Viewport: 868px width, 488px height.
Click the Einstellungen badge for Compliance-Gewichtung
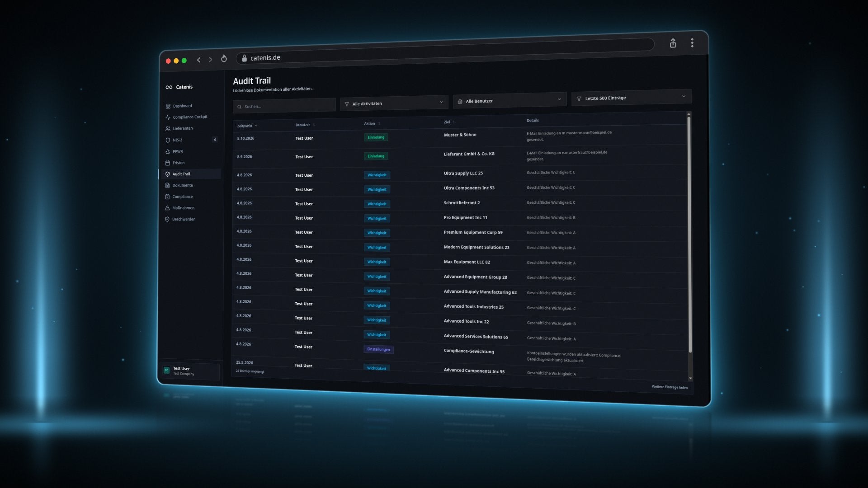pyautogui.click(x=378, y=349)
